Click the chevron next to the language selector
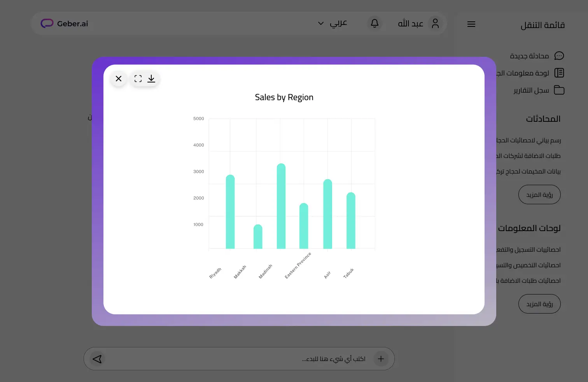 click(320, 23)
